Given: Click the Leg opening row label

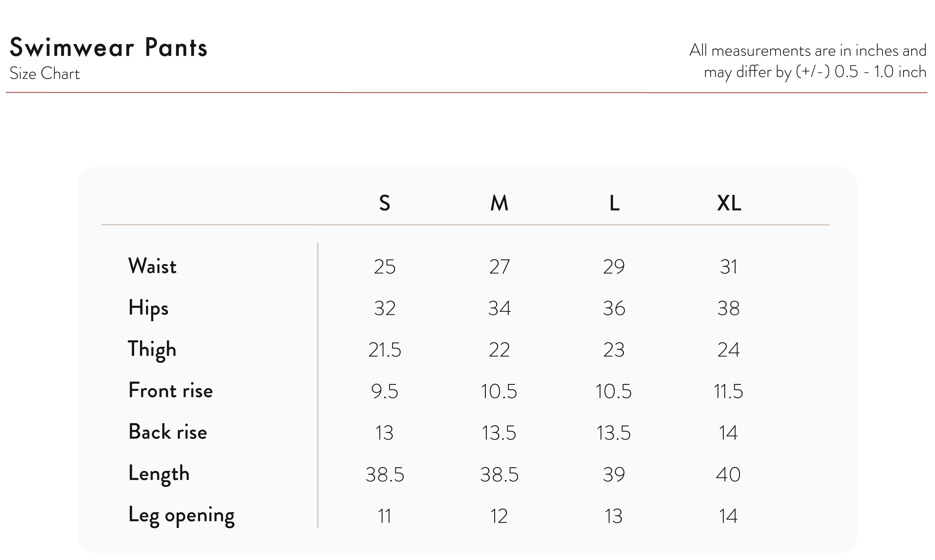Looking at the screenshot, I should 181,516.
